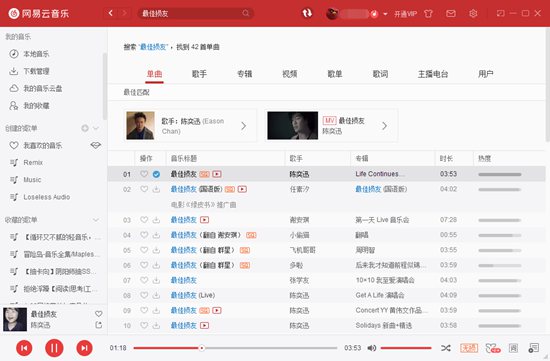550x361 pixels.
Task: Open the now-playing album cover thumbnail
Action: [x=15, y=319]
